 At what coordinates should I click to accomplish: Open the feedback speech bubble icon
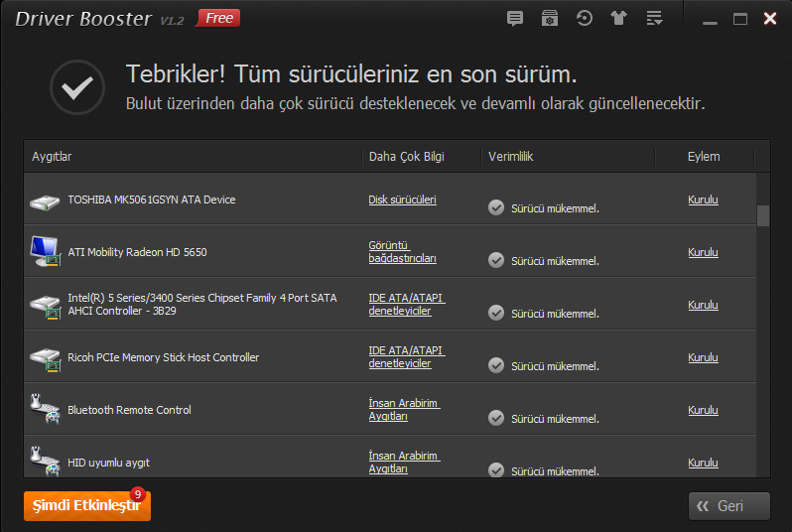click(x=515, y=19)
